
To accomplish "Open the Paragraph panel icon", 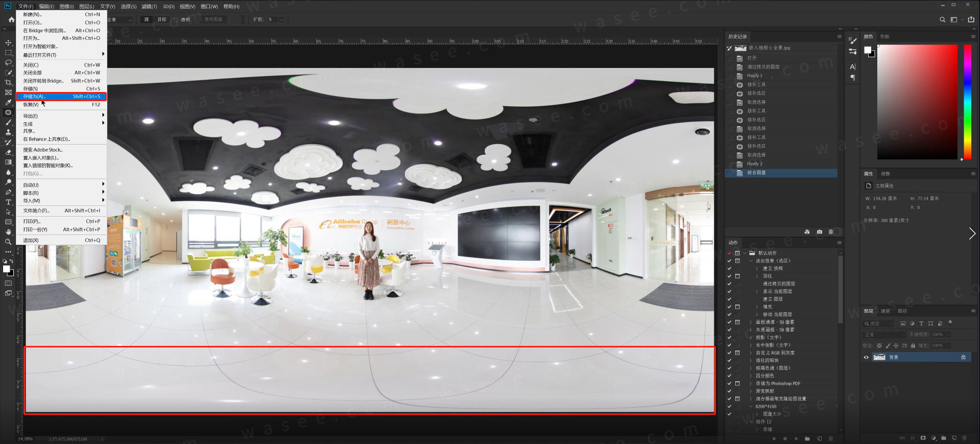I will pyautogui.click(x=853, y=78).
